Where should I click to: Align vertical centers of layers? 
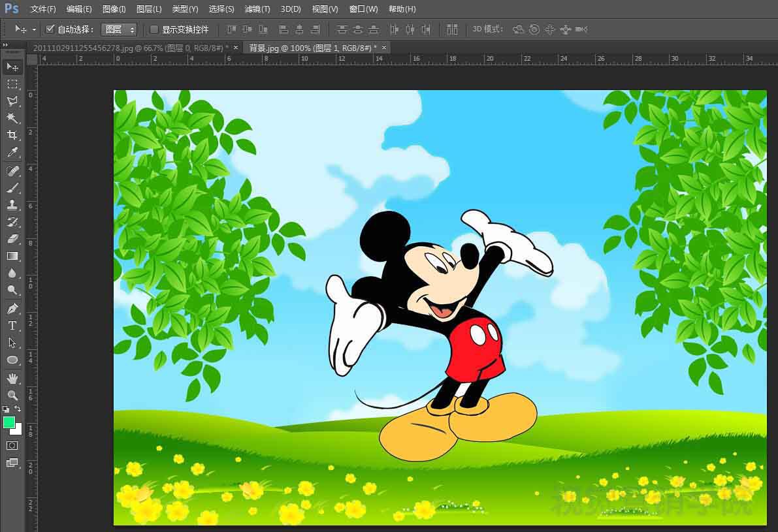pos(247,29)
